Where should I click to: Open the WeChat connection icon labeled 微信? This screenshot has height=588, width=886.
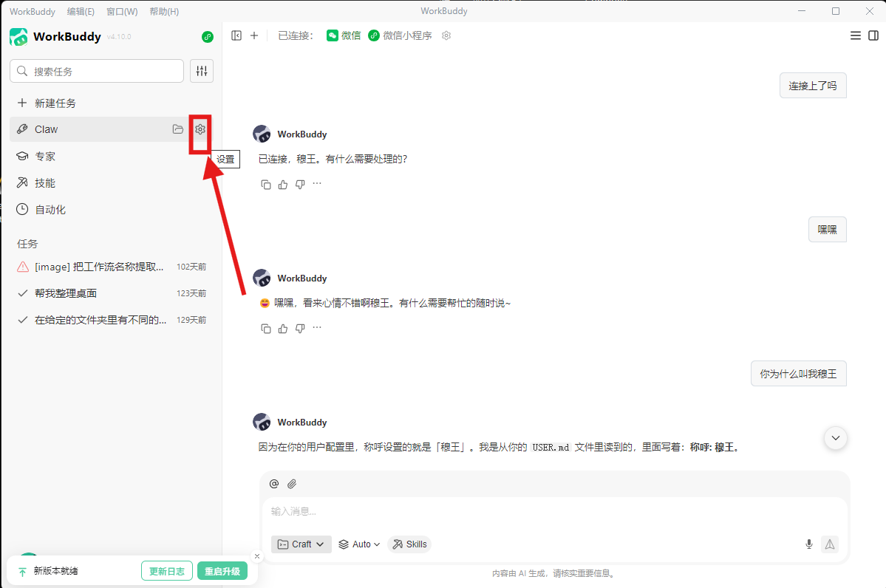click(344, 35)
